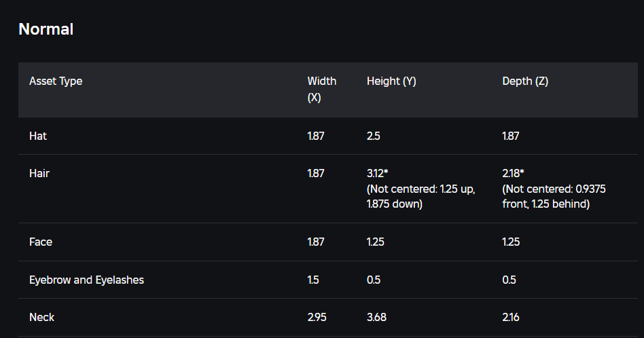Image resolution: width=644 pixels, height=338 pixels.
Task: Select the Eyebrow and Eyelashes width 1.5
Action: 313,280
